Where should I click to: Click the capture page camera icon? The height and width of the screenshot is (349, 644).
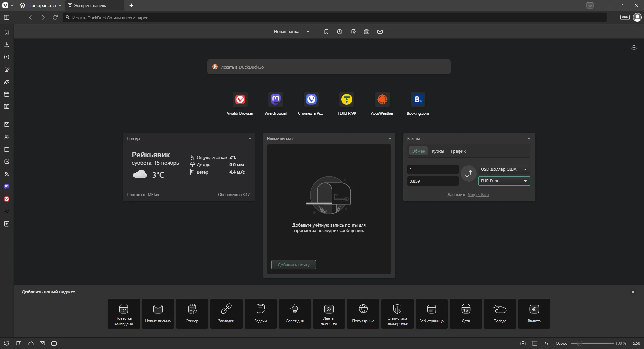[523, 343]
